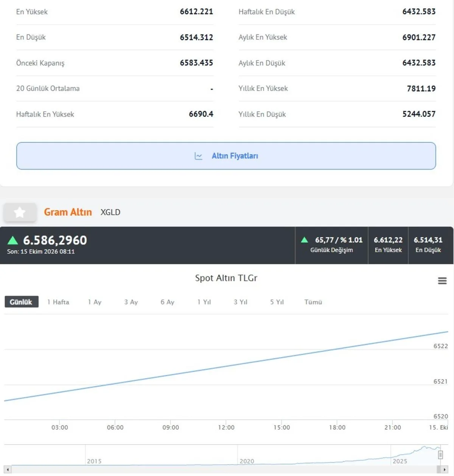The width and height of the screenshot is (454, 476).
Task: Click the navigator left scroll arrow
Action: [8, 470]
